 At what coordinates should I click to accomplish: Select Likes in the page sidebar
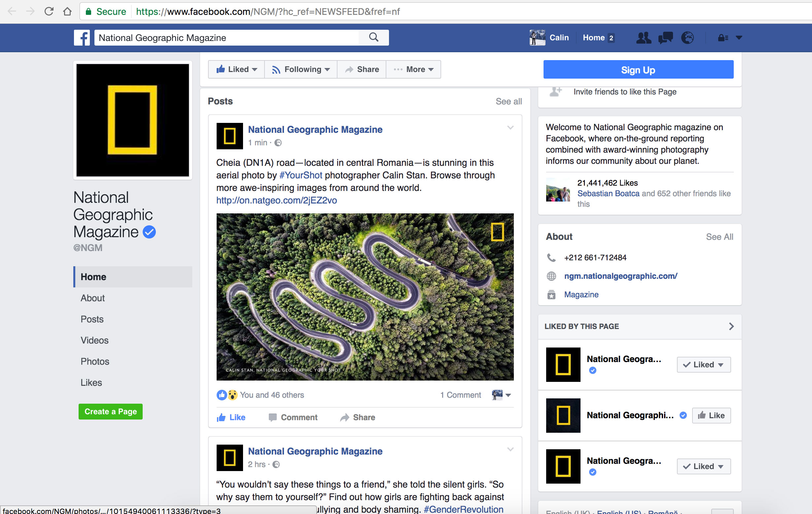click(x=91, y=383)
